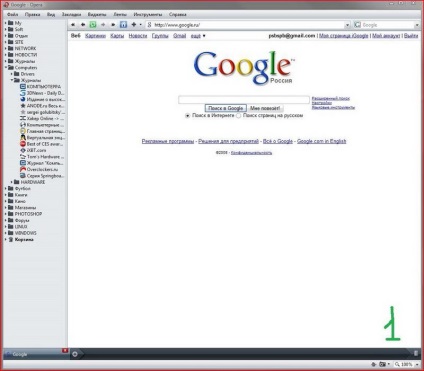424x371 pixels.
Task: Expand the HARDWARE bookmark folder
Action: click(12, 182)
